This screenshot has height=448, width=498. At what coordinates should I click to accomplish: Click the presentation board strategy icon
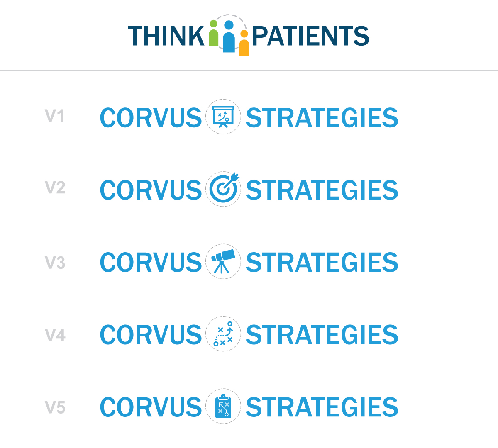[x=223, y=117]
